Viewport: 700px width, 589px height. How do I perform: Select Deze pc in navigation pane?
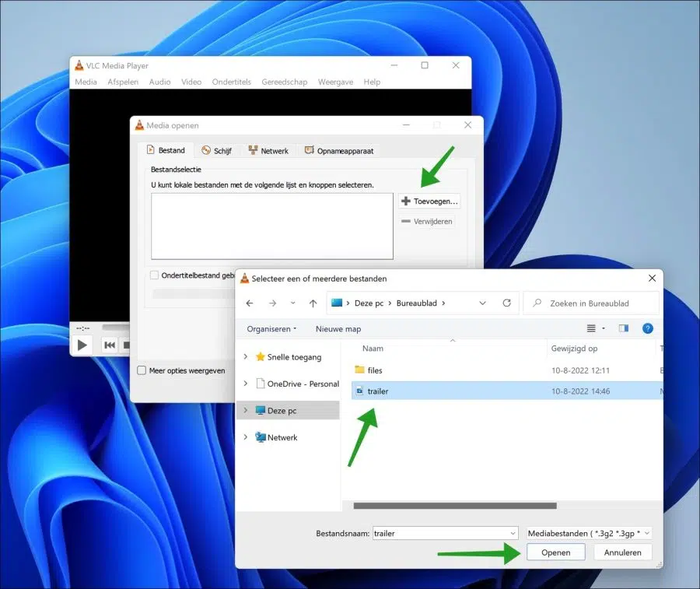tap(288, 410)
